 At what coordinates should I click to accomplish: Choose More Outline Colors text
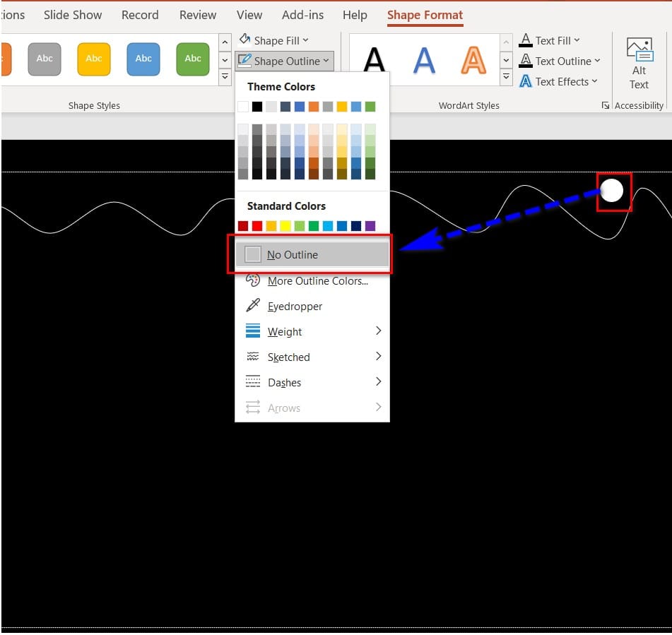318,281
